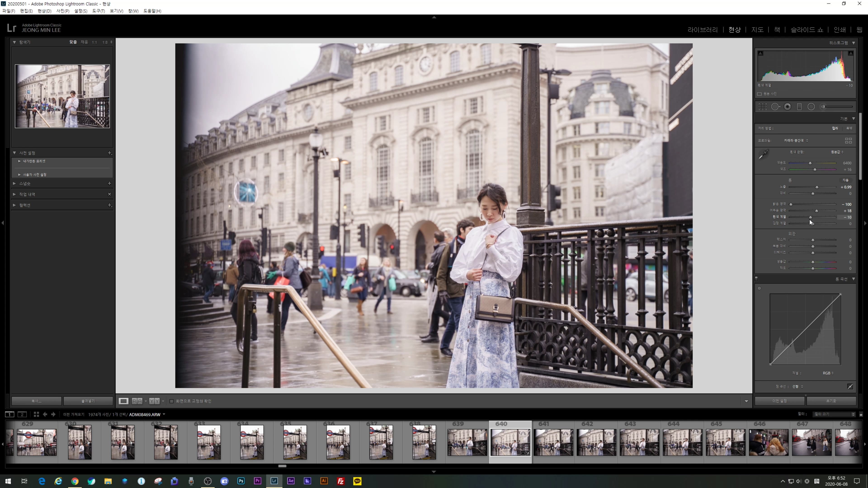Click the Auto tone button
Viewport: 868px width, 488px height.
[845, 180]
